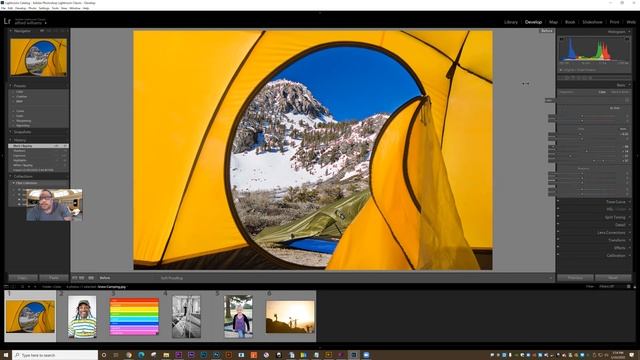Toggle the highlight clipping indicator in Histogram
The width and height of the screenshot is (640, 360).
tap(627, 38)
